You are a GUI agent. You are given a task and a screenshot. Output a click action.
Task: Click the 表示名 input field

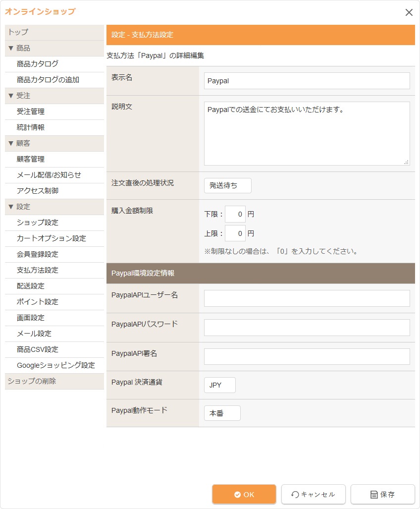point(307,81)
